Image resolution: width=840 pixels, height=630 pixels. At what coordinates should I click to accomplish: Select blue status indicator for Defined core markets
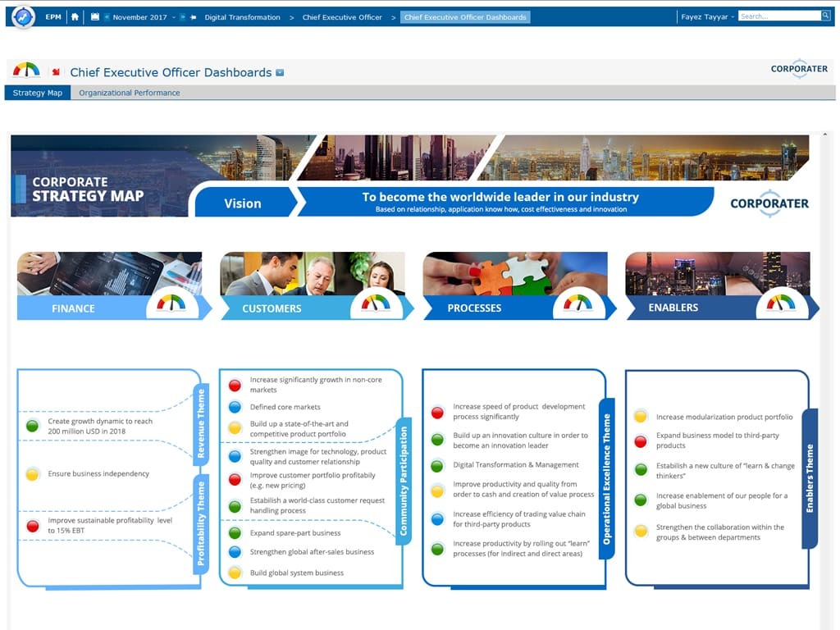[x=235, y=407]
